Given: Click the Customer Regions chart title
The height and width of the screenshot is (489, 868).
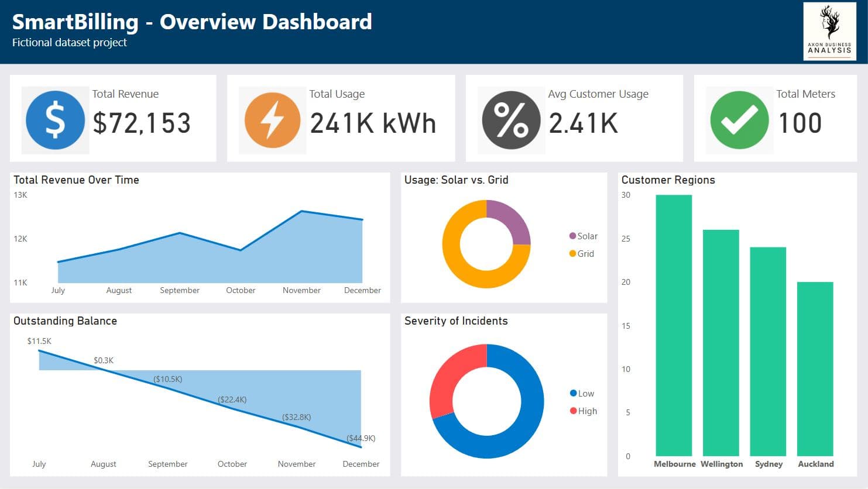Looking at the screenshot, I should coord(668,180).
